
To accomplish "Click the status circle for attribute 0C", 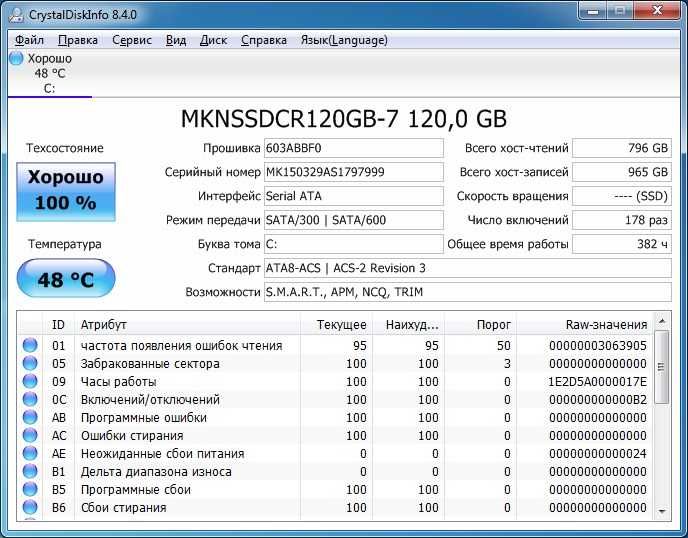I will coord(30,399).
